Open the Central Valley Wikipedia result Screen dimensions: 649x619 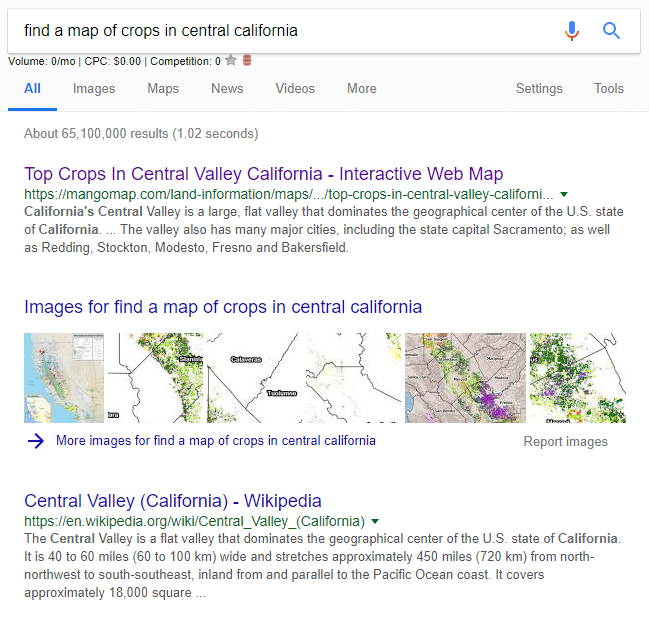173,501
